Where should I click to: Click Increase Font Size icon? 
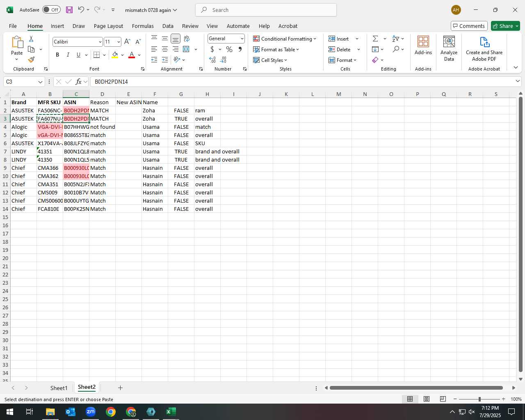(x=127, y=42)
